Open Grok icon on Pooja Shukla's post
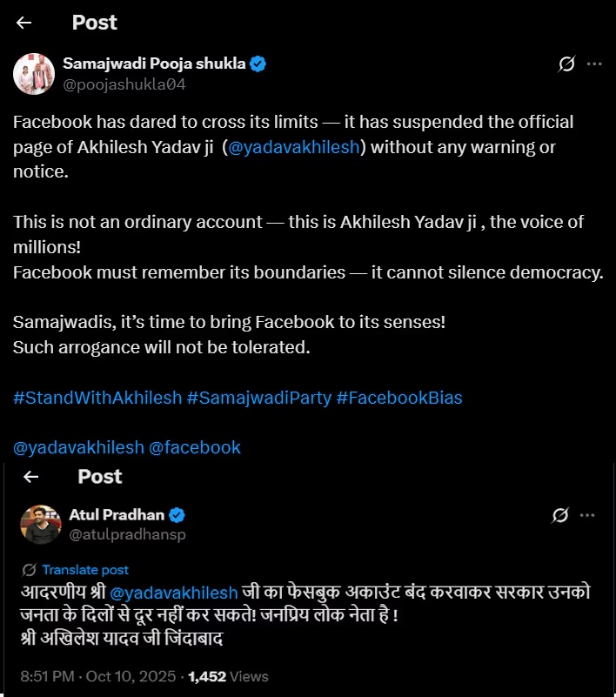Image resolution: width=616 pixels, height=697 pixels. [566, 64]
